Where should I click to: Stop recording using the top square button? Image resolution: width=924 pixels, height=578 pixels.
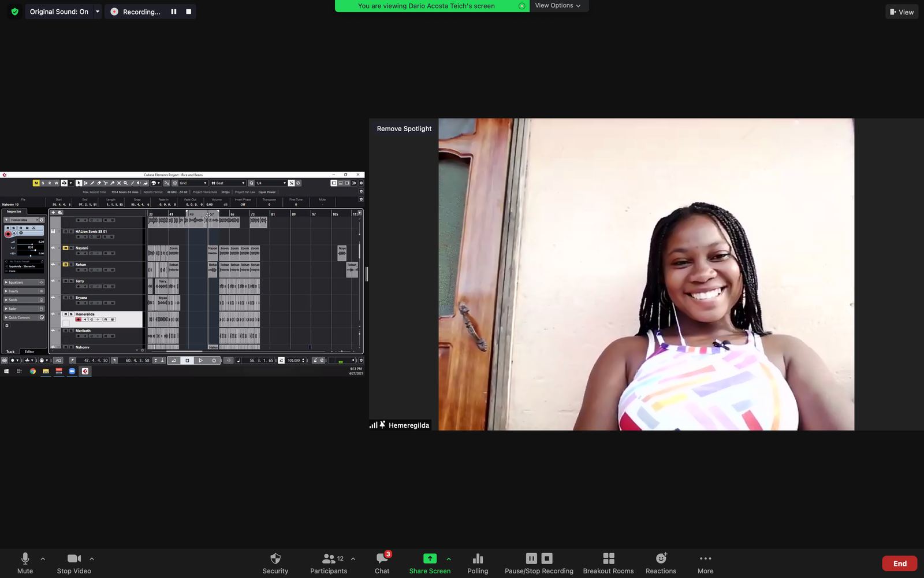188,12
